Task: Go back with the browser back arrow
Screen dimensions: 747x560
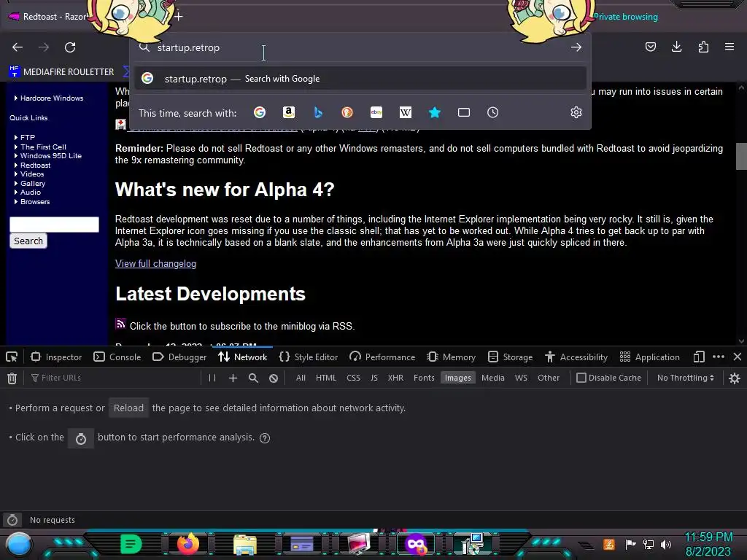Action: (x=18, y=47)
